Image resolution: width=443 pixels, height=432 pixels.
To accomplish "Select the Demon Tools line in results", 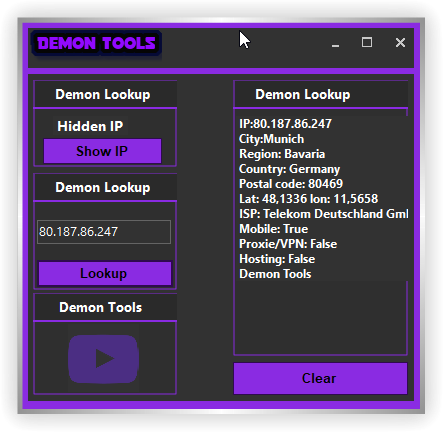I will pos(275,274).
